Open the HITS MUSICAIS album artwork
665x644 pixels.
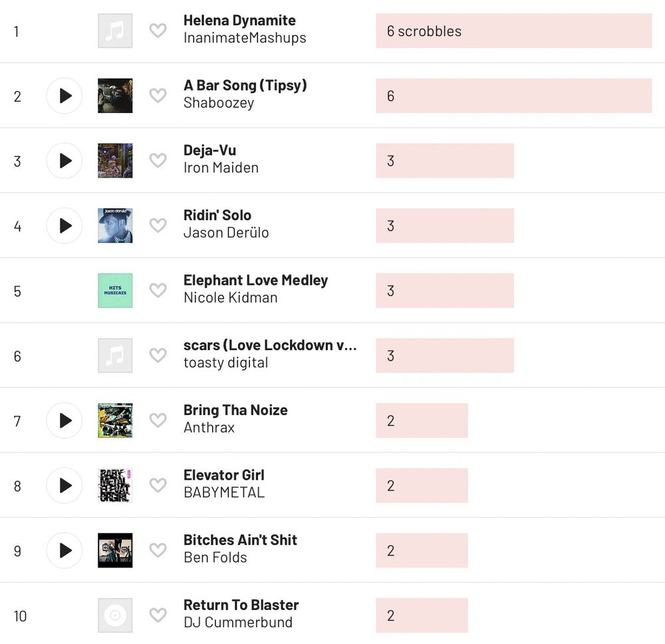point(114,290)
